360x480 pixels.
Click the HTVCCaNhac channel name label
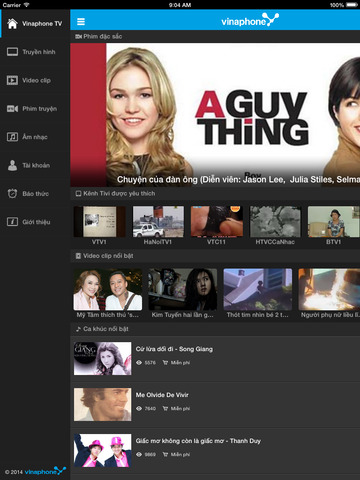click(275, 242)
